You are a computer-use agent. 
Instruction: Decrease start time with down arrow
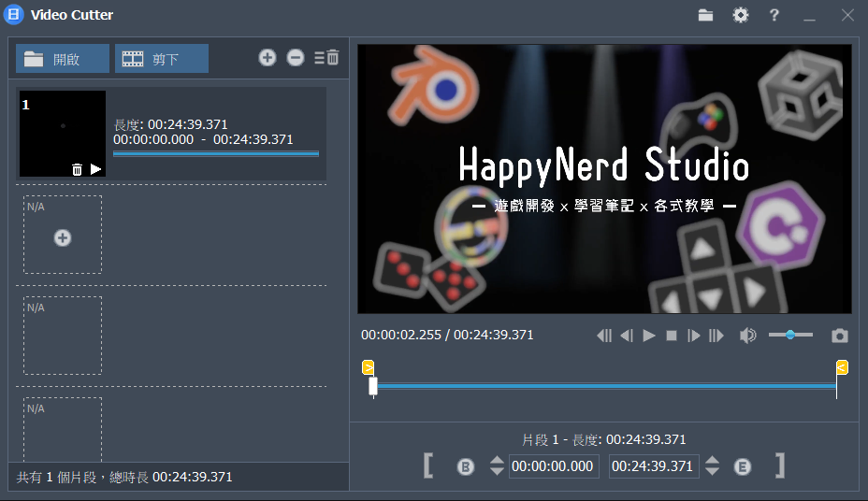pos(497,470)
